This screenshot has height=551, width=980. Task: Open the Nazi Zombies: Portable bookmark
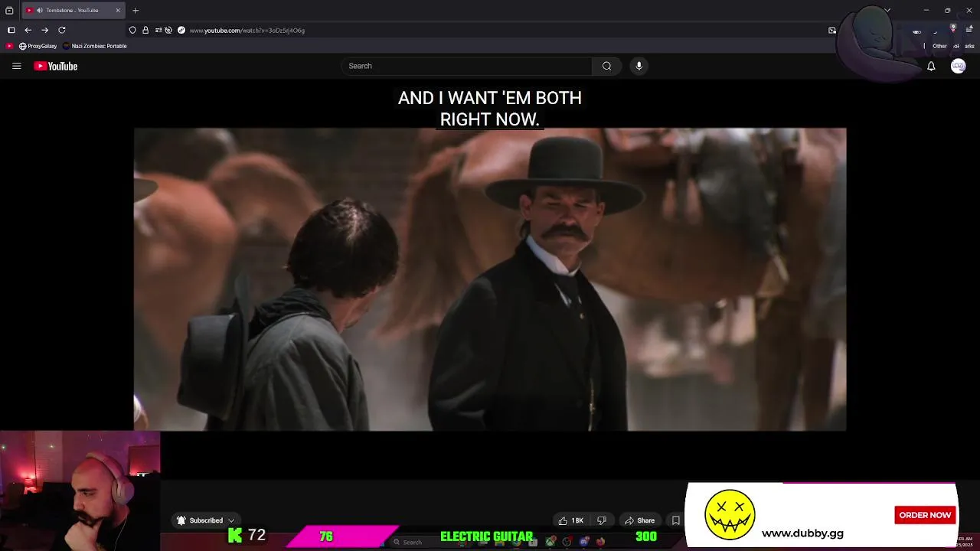96,46
